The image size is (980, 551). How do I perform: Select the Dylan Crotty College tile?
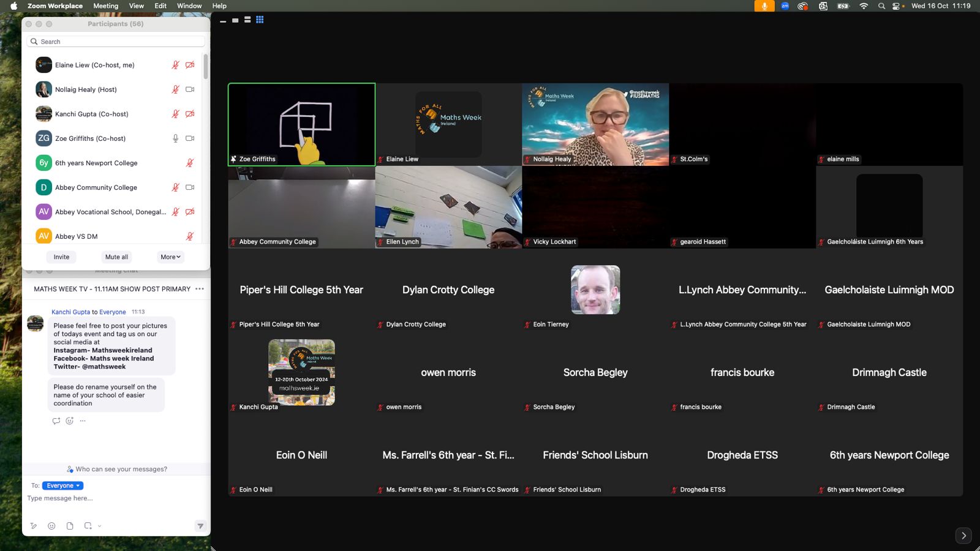(x=448, y=290)
